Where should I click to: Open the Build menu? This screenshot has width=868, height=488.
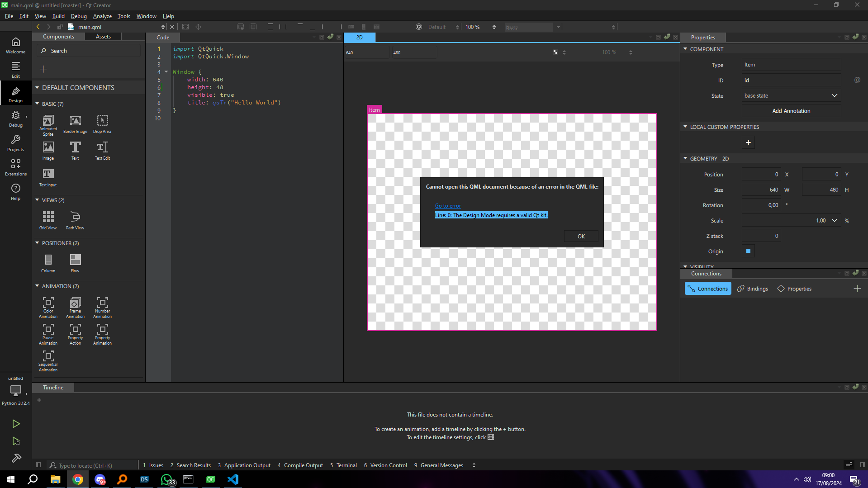[58, 16]
